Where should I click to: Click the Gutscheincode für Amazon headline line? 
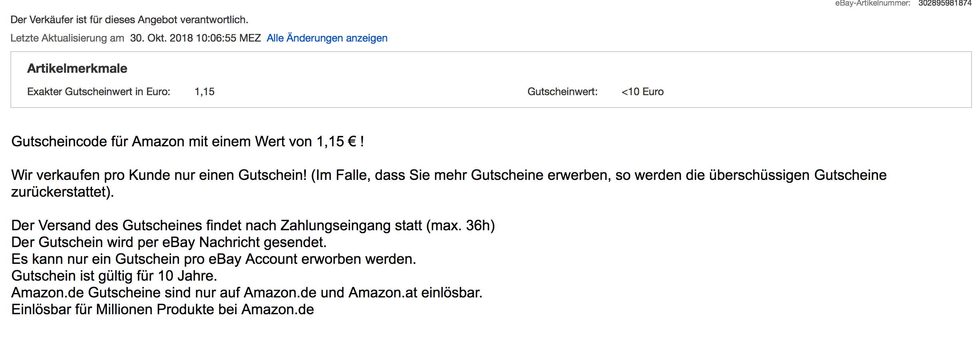187,142
